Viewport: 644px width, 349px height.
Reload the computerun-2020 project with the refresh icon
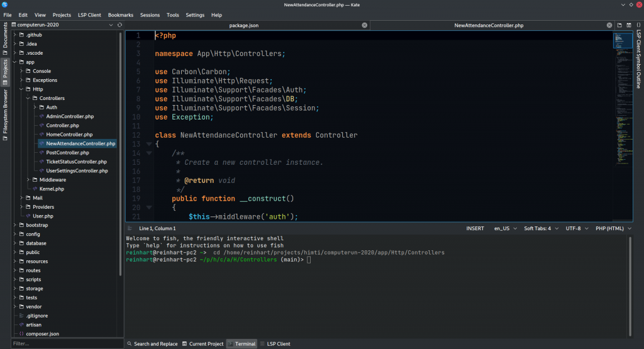point(121,25)
